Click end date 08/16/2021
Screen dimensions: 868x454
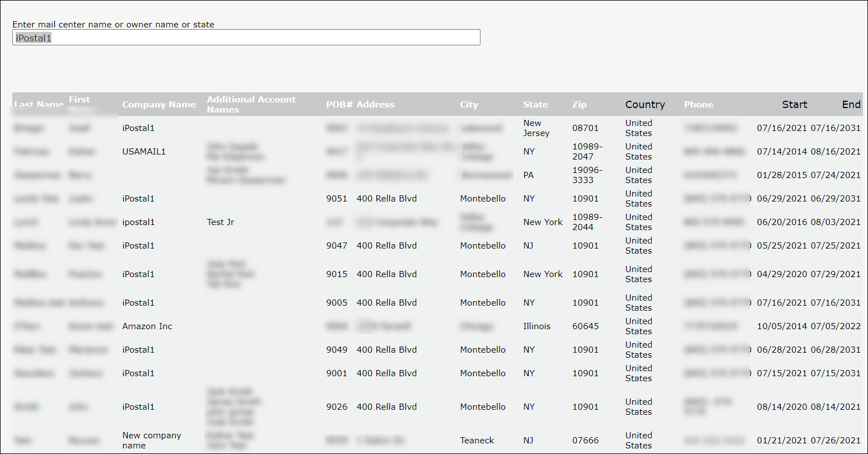click(836, 152)
